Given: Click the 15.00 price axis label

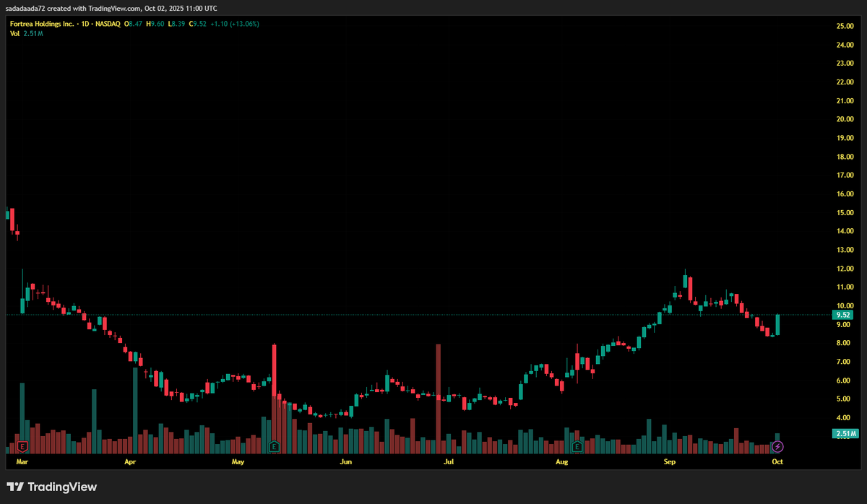Looking at the screenshot, I should 845,213.
